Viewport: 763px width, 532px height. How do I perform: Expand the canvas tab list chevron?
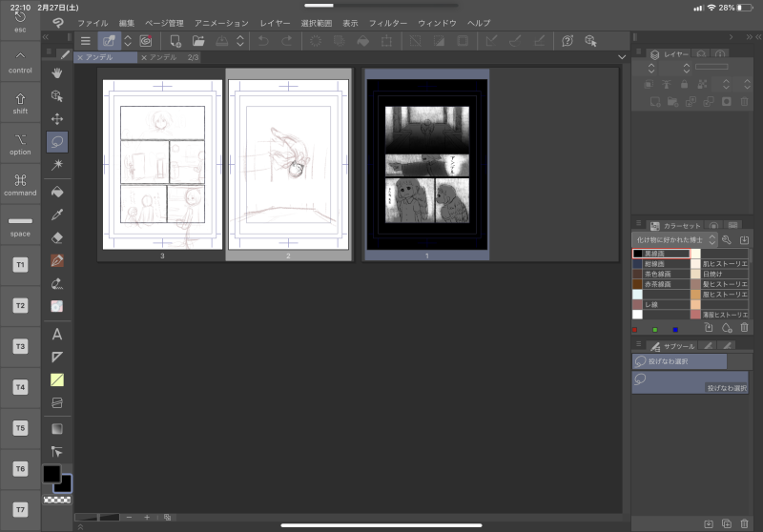(622, 57)
